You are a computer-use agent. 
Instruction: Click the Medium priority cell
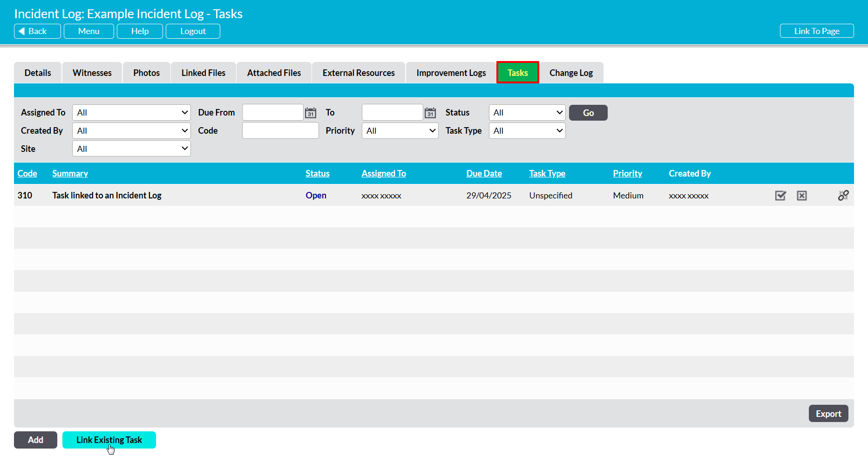(x=628, y=195)
